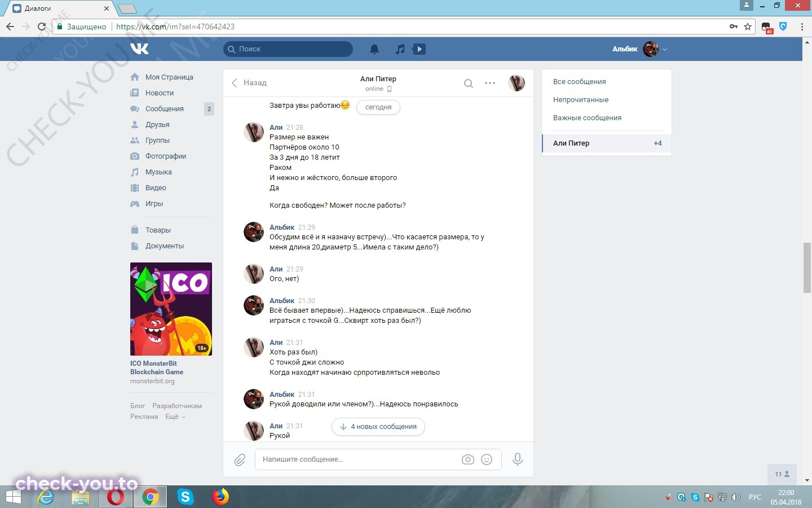Attach a file with paperclip icon
This screenshot has height=508, width=812.
click(240, 460)
